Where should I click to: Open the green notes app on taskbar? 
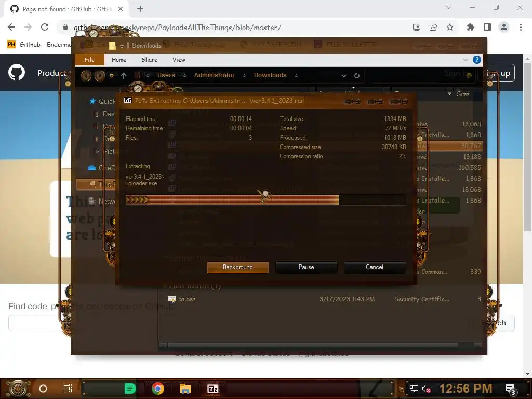point(130,389)
